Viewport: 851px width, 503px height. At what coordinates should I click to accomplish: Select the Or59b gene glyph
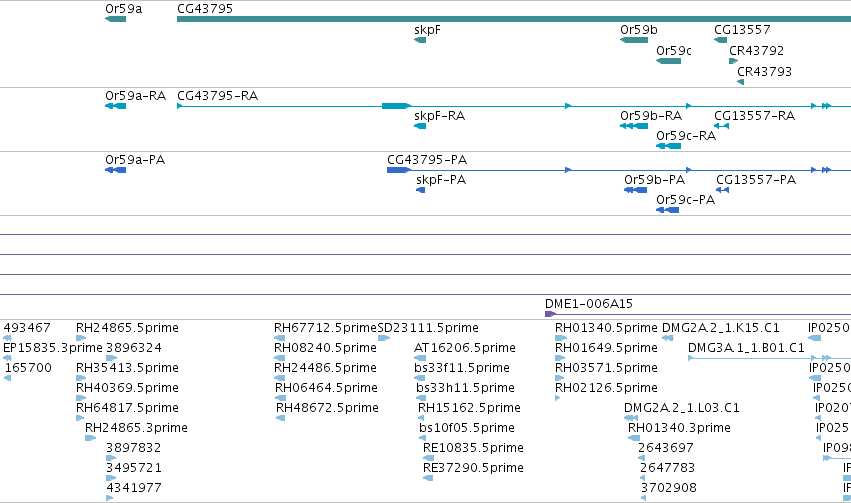click(x=634, y=40)
